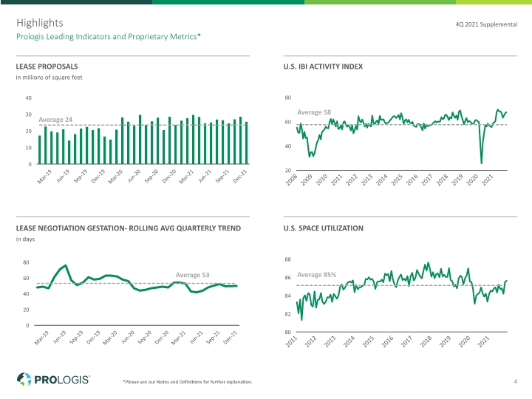
Task: Click the Notes and Definitions footnote text
Action: coord(188,382)
